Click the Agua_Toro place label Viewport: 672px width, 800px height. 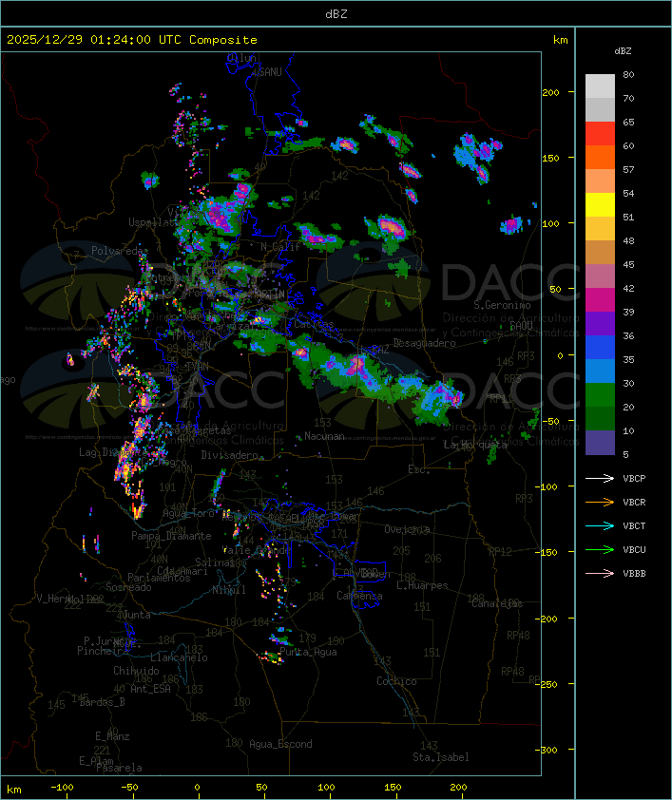coord(188,514)
